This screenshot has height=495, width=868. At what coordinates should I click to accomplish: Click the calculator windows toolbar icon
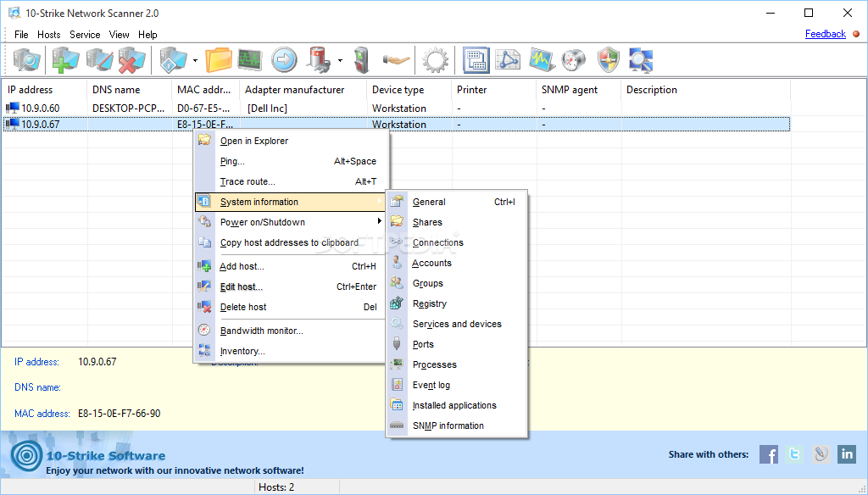476,60
